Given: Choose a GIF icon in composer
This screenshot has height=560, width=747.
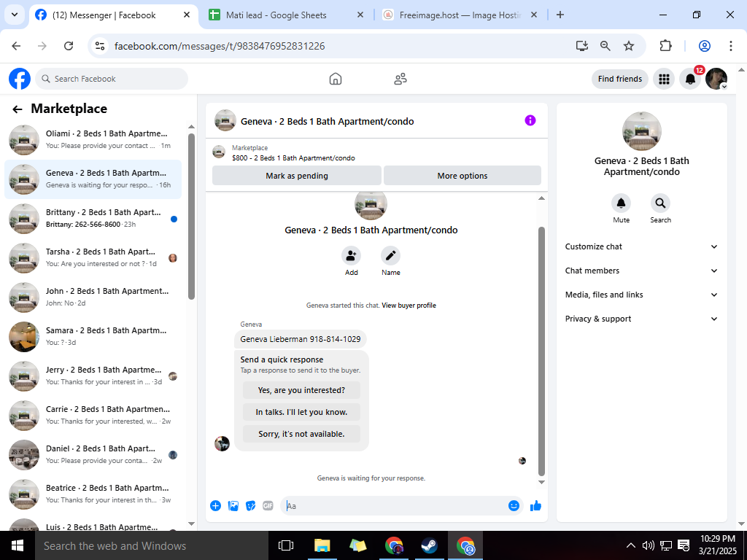Looking at the screenshot, I should click(268, 506).
